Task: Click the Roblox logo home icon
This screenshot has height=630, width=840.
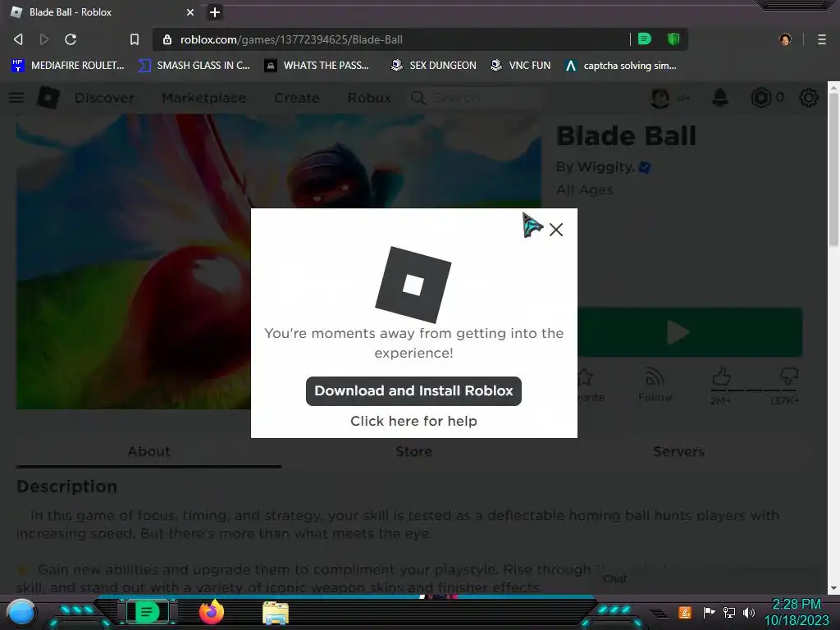Action: tap(48, 98)
